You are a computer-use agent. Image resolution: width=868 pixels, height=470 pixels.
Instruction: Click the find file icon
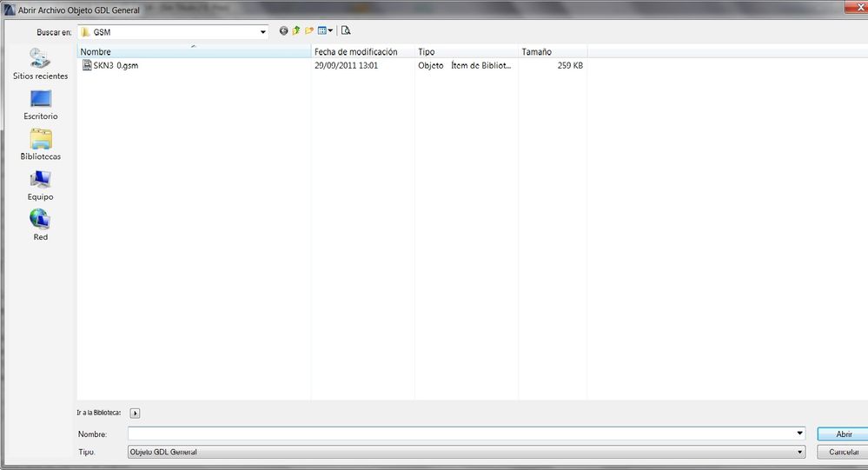coord(346,31)
